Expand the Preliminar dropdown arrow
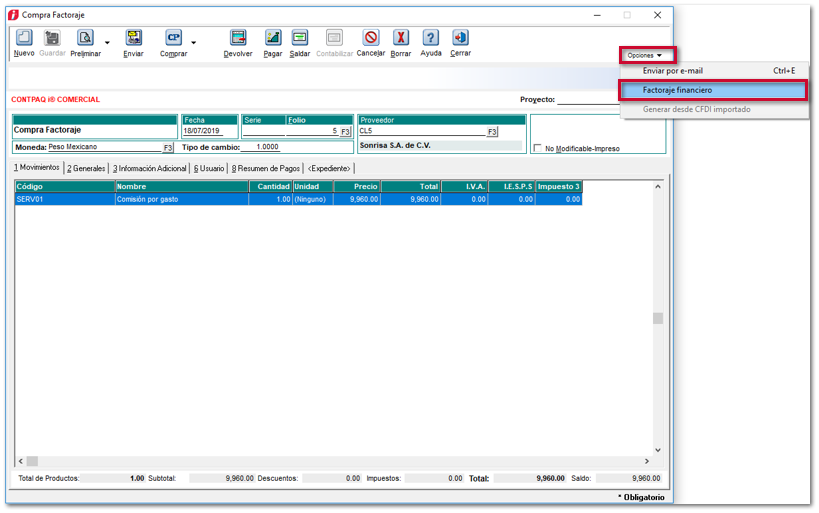The image size is (819, 513). (x=107, y=43)
